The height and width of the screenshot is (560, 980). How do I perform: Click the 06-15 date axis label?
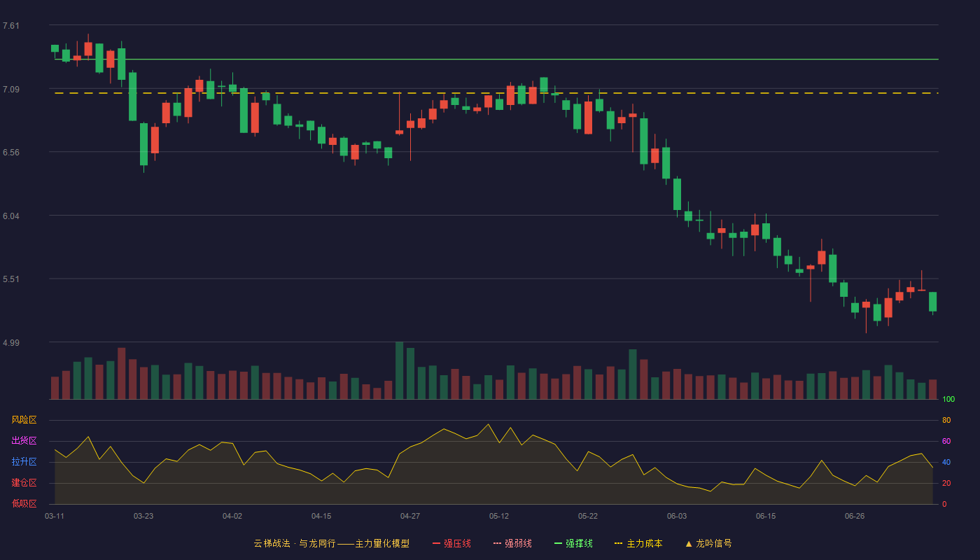coord(766,516)
